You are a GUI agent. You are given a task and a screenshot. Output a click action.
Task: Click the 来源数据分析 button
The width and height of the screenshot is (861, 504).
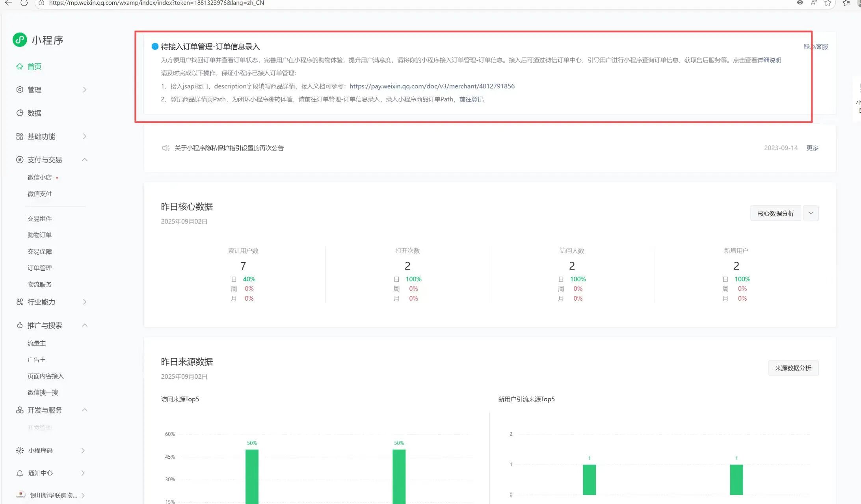click(x=793, y=368)
